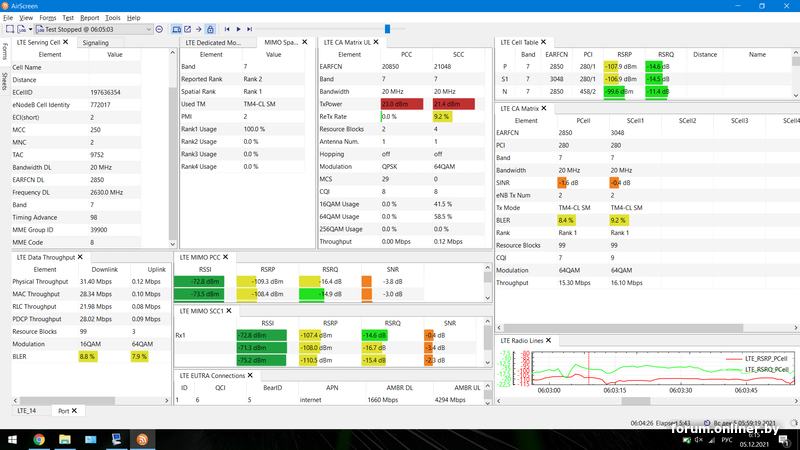This screenshot has height=450, width=800.
Task: Open the Sheets vertical side tab
Action: tap(4, 80)
